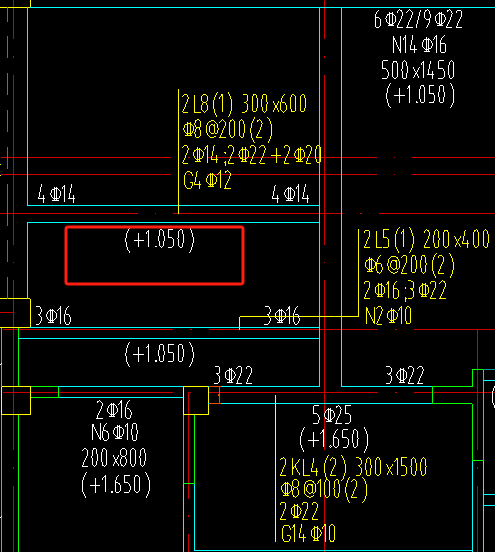Select the 2Φ22 text in the KL4 label
Image resolution: width=495 pixels, height=552 pixels.
[299, 511]
